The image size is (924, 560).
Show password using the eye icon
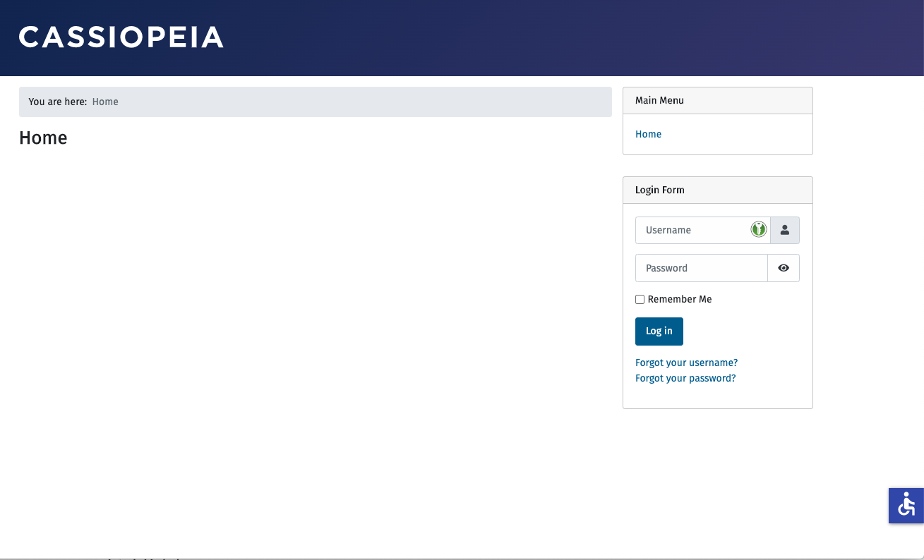pyautogui.click(x=784, y=268)
